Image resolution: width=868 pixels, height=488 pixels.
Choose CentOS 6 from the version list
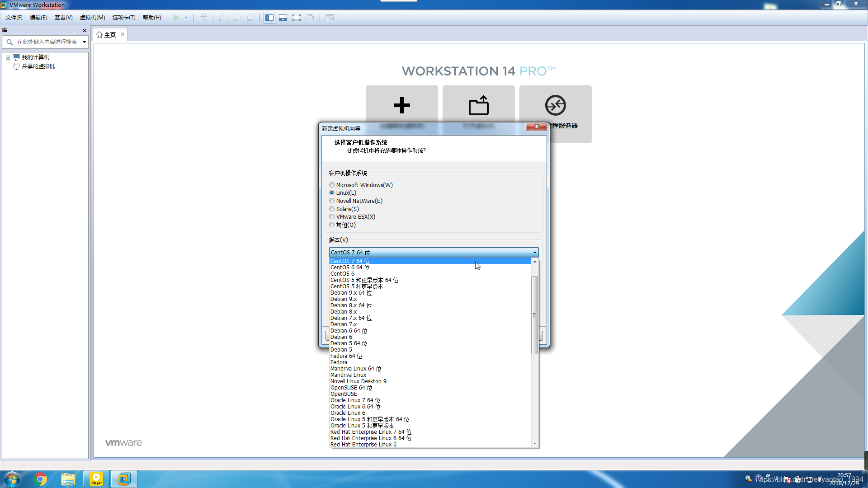point(430,274)
